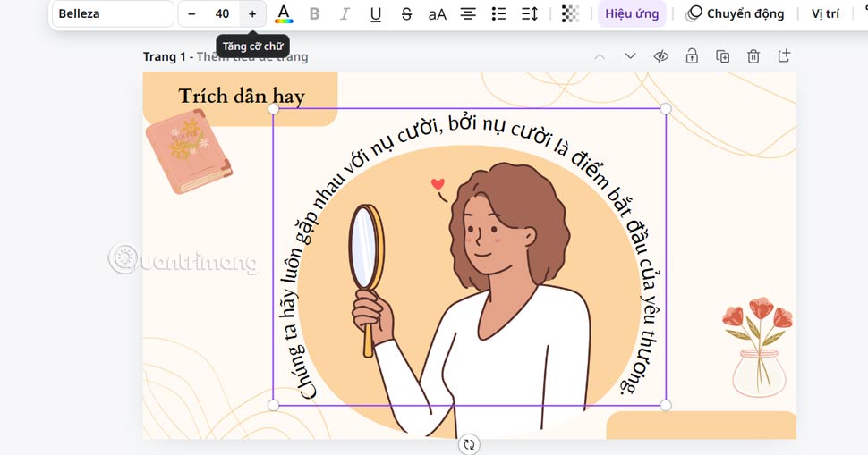Select the woman with mirror illustration

pos(468,301)
